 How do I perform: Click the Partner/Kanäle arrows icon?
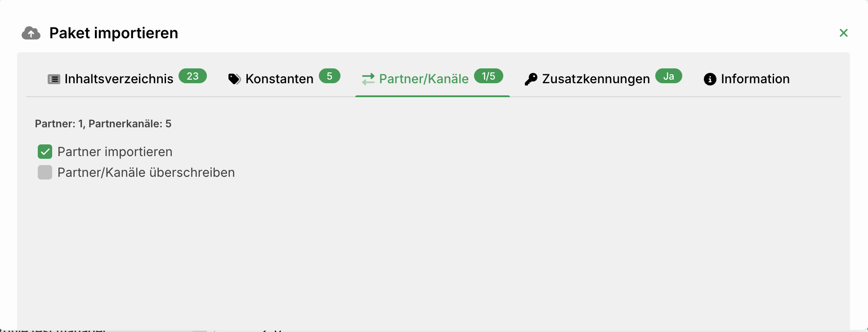tap(368, 79)
